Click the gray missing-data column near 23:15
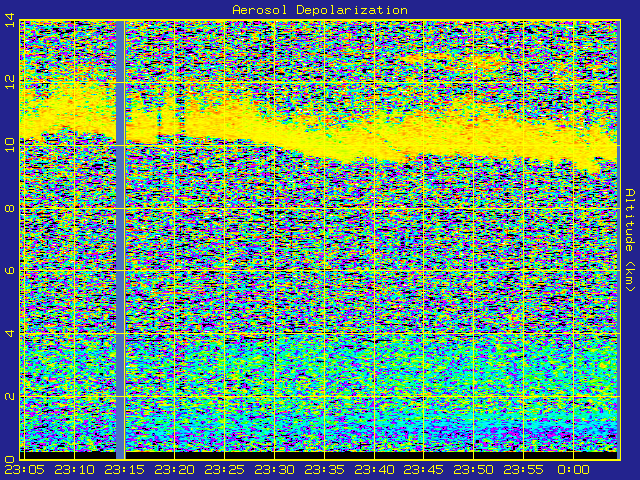This screenshot has width=640, height=480. 120,240
